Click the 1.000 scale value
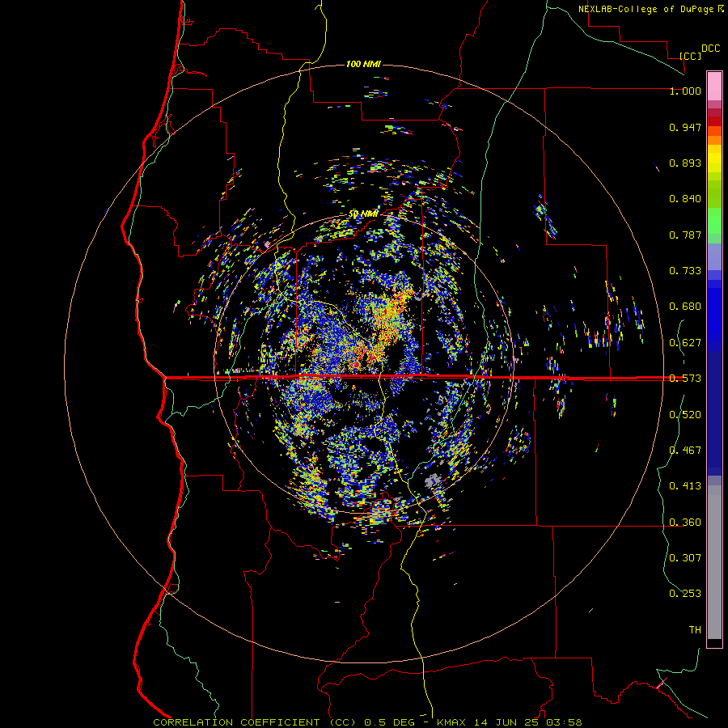Image resolution: width=728 pixels, height=728 pixels. click(x=685, y=91)
